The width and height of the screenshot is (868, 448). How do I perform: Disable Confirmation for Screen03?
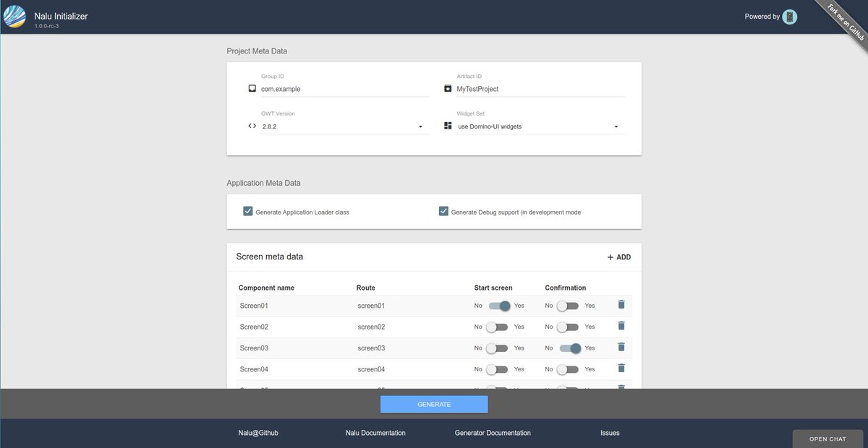click(570, 348)
